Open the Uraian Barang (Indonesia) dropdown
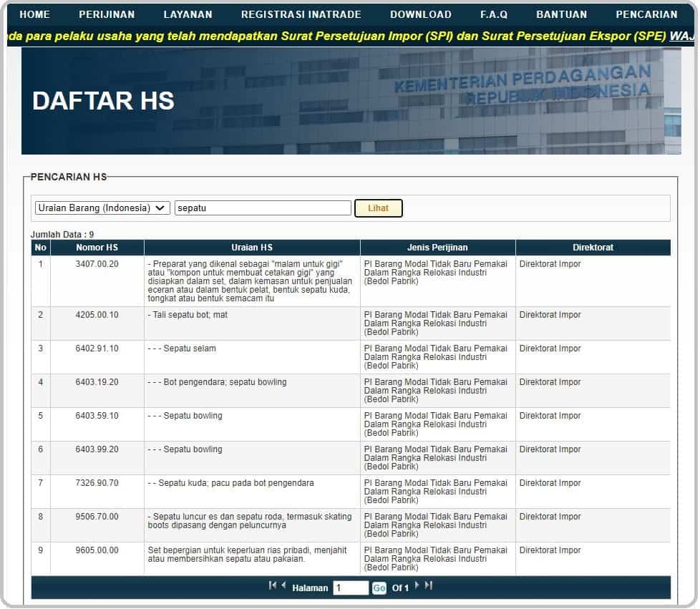The width and height of the screenshot is (700, 609). pos(101,208)
